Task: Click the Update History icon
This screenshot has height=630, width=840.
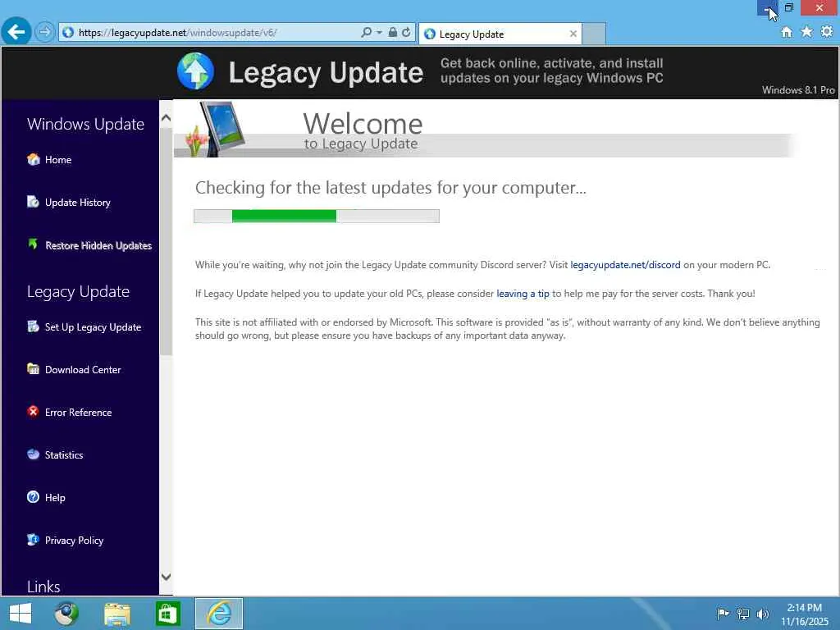Action: click(33, 202)
